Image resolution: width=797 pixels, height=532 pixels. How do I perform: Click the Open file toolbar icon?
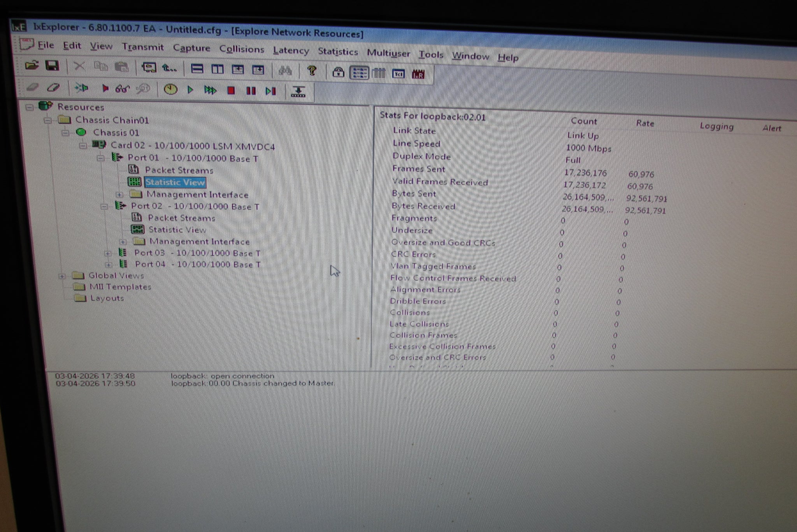tap(32, 65)
